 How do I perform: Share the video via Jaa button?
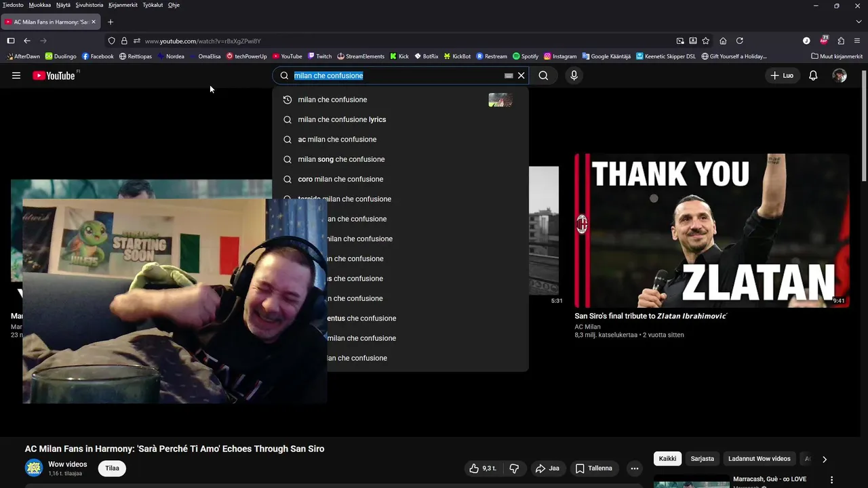pos(547,468)
